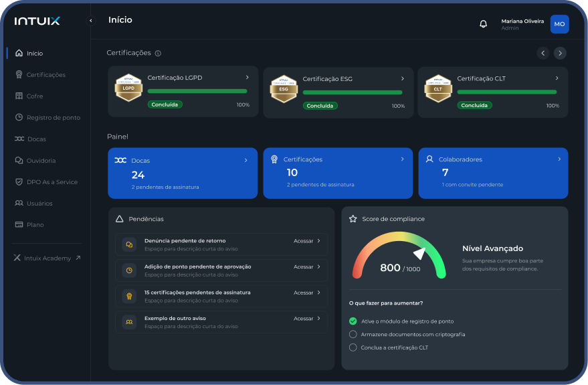
Task: Go to next certifications with right arrow
Action: click(x=560, y=53)
